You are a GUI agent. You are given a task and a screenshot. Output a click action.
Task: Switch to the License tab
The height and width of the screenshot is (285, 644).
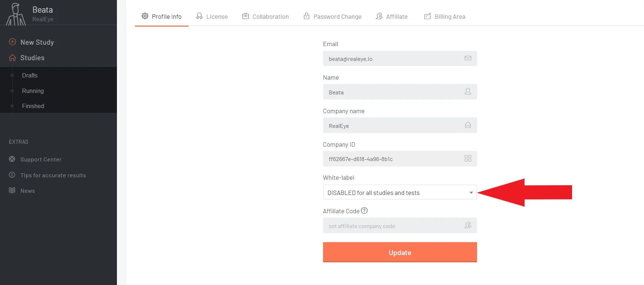pyautogui.click(x=212, y=17)
